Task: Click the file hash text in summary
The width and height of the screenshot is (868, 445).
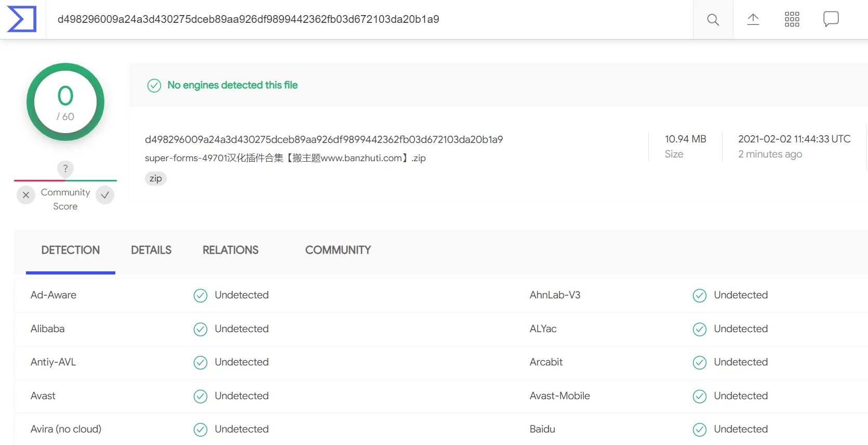Action: 324,139
